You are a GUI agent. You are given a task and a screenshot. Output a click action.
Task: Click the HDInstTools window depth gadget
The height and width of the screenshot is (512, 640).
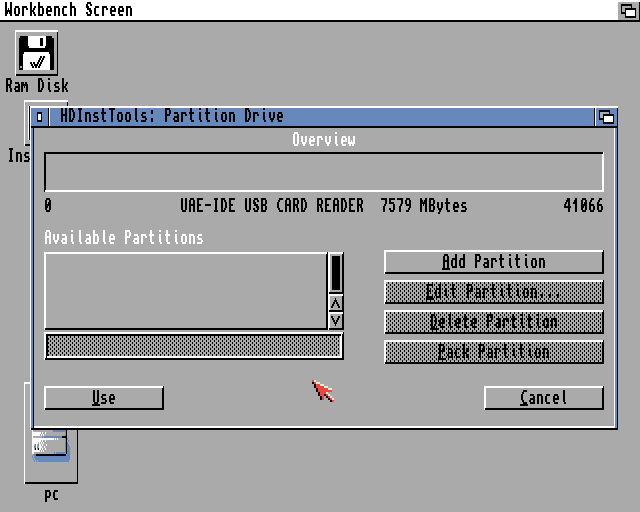tap(606, 116)
